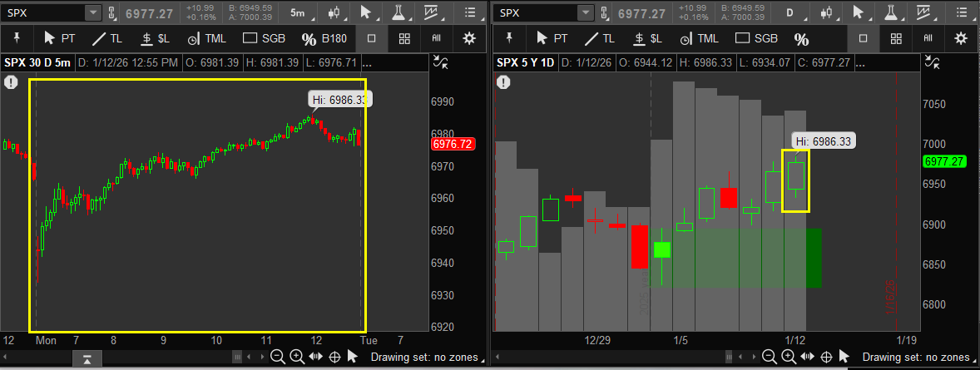Open the Patterns menu in left chart header
This screenshot has width=980, height=370.
coord(433,13)
